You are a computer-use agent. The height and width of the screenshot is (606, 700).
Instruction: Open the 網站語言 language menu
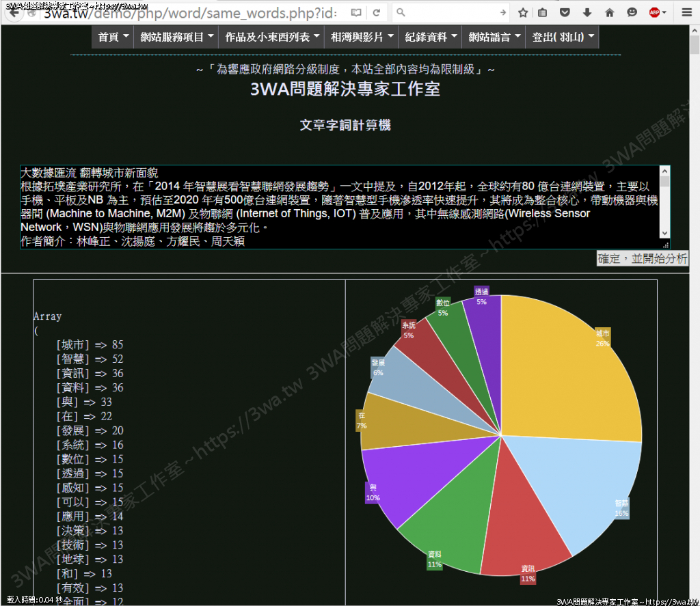coord(495,38)
